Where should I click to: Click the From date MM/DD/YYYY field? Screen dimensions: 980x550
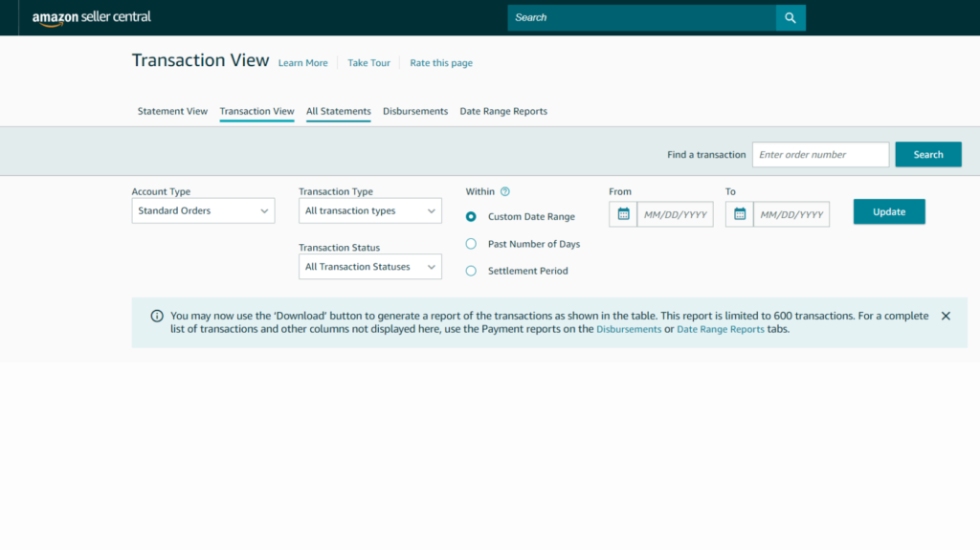click(x=675, y=214)
